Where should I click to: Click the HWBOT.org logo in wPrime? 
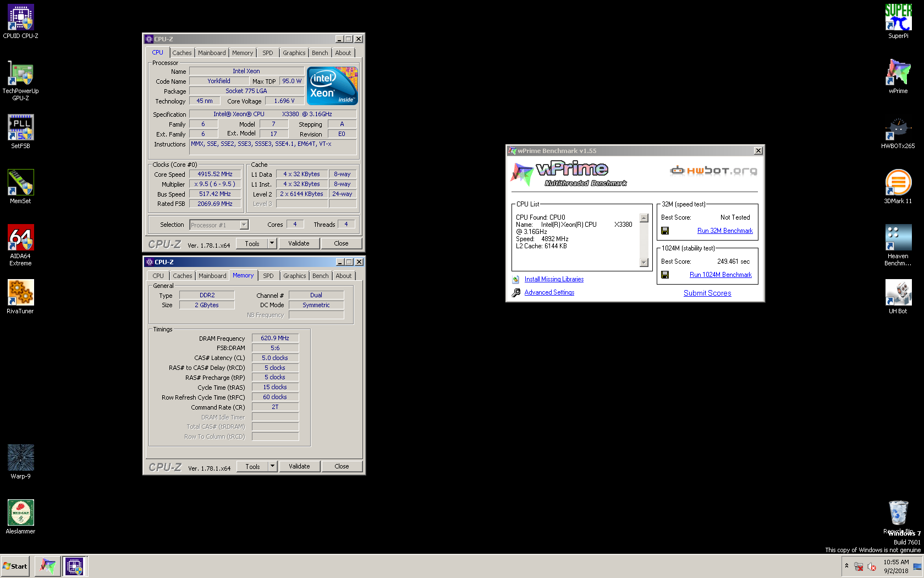click(713, 171)
